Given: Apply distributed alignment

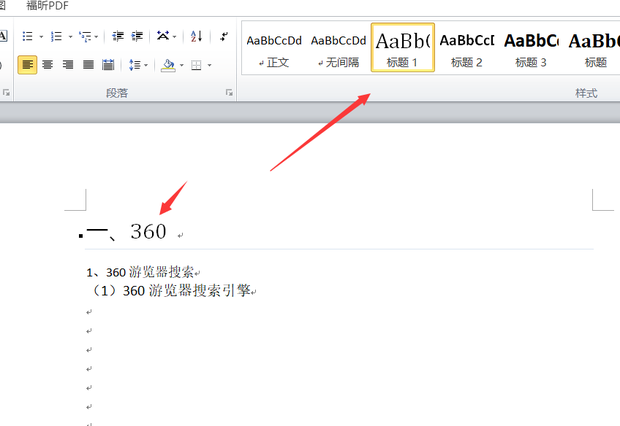Looking at the screenshot, I should point(108,65).
